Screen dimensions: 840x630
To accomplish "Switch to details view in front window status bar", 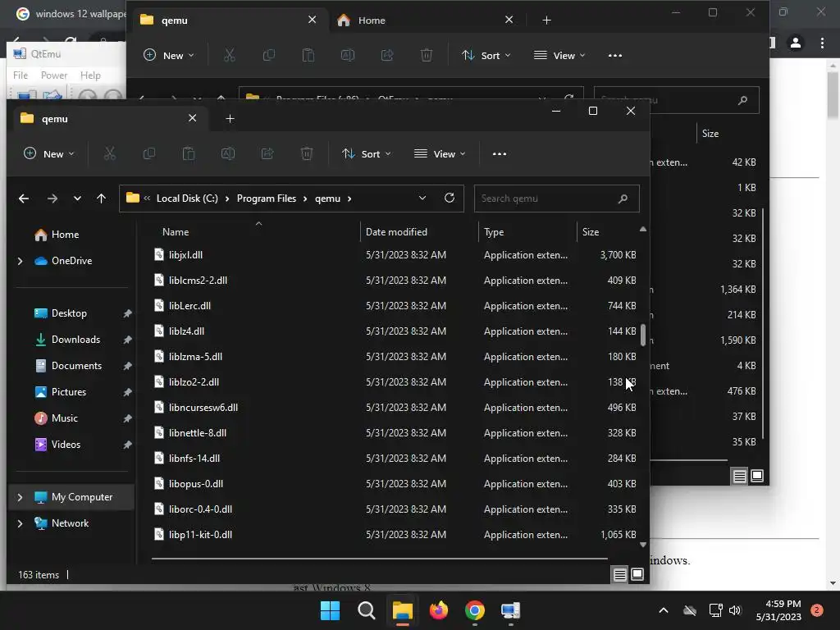I will [x=620, y=575].
